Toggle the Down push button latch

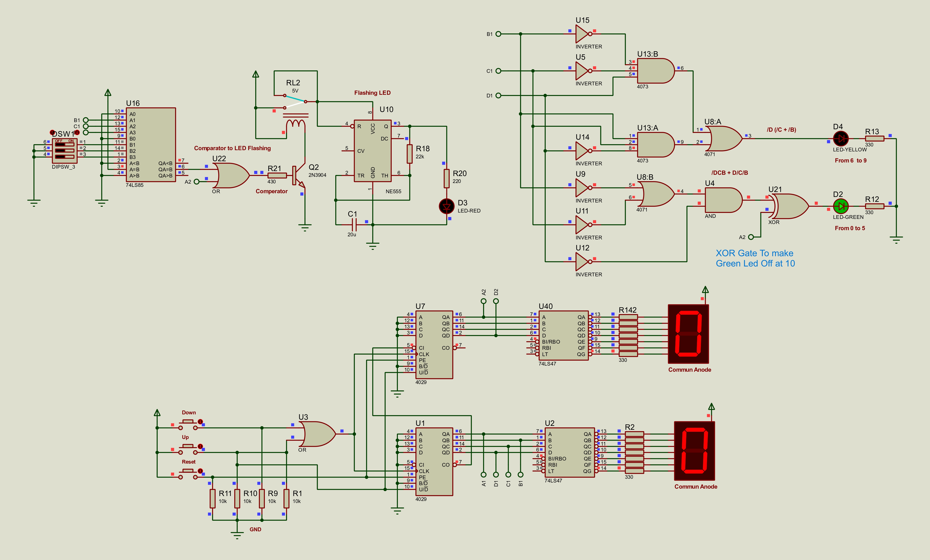point(200,422)
